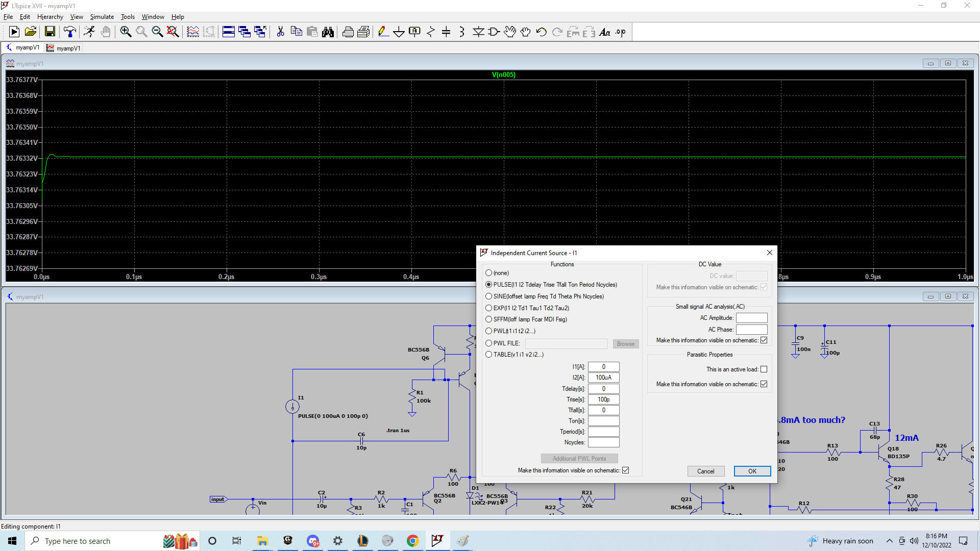Toggle Parasitic Properties visible on schematic checkbox
The image size is (980, 551).
point(764,384)
